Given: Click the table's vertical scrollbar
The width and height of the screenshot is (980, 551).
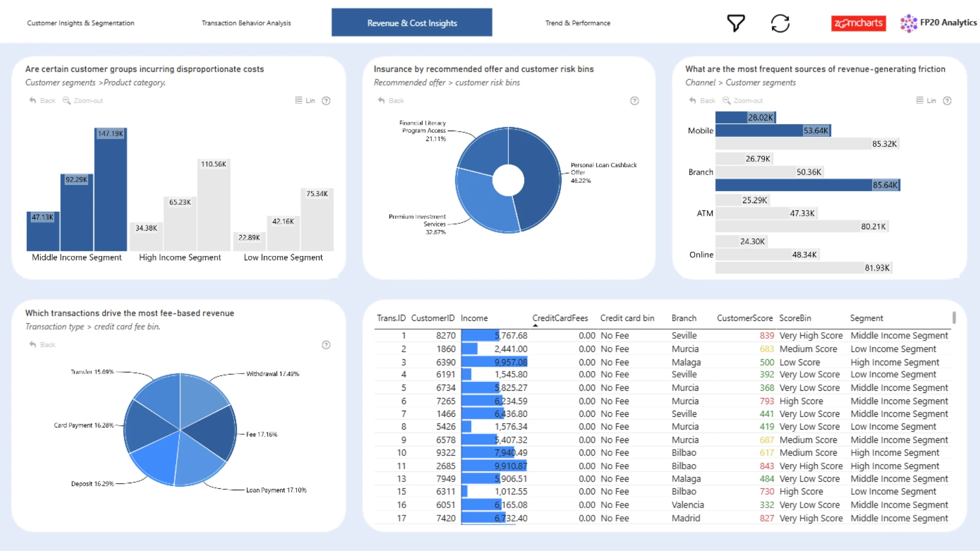Looking at the screenshot, I should point(954,318).
